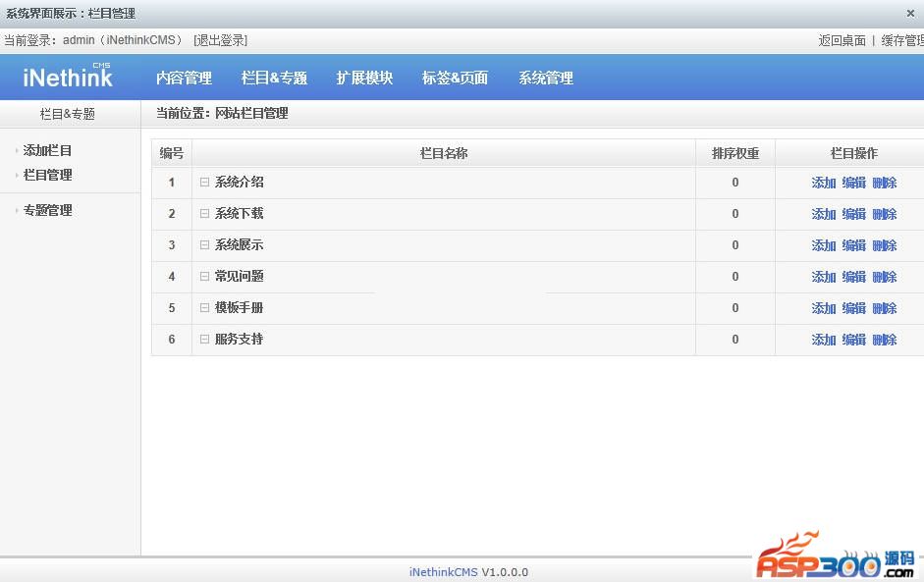Click 编辑 for 系统介绍 row
Viewport: 924px width, 582px height.
click(x=854, y=183)
